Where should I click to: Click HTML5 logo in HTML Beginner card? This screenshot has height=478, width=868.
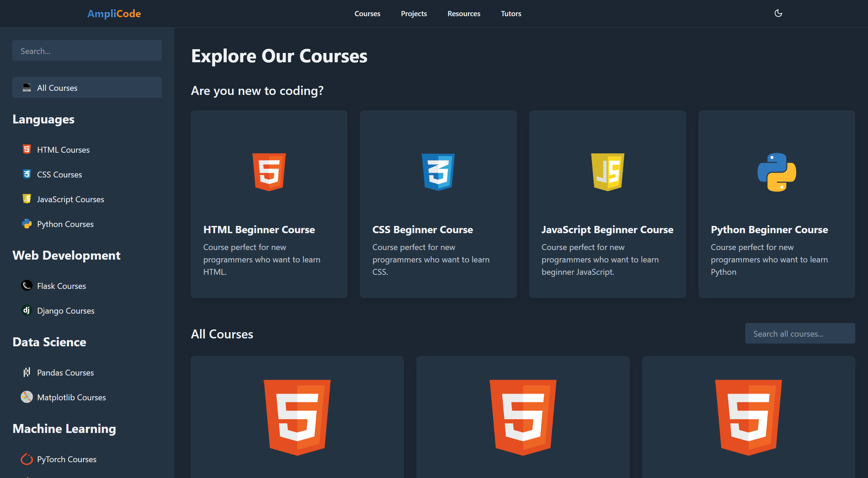click(x=269, y=172)
